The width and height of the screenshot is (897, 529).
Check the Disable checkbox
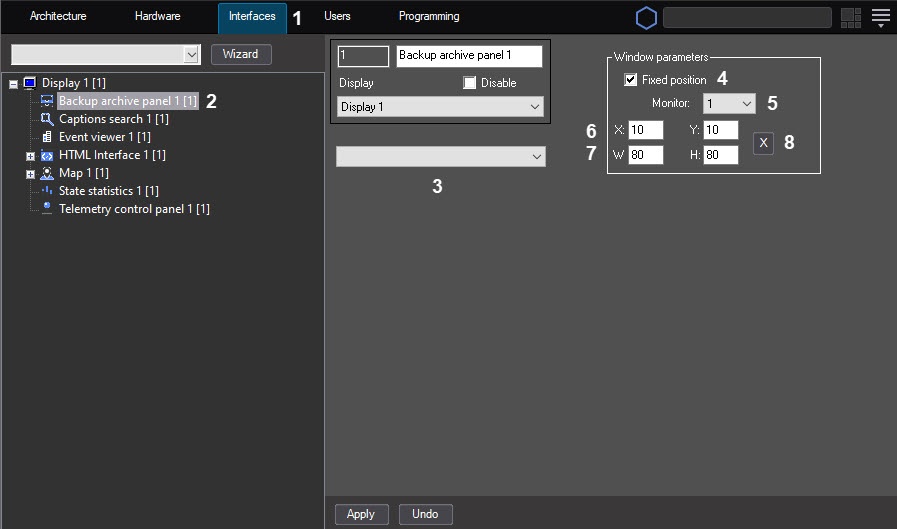[x=469, y=83]
